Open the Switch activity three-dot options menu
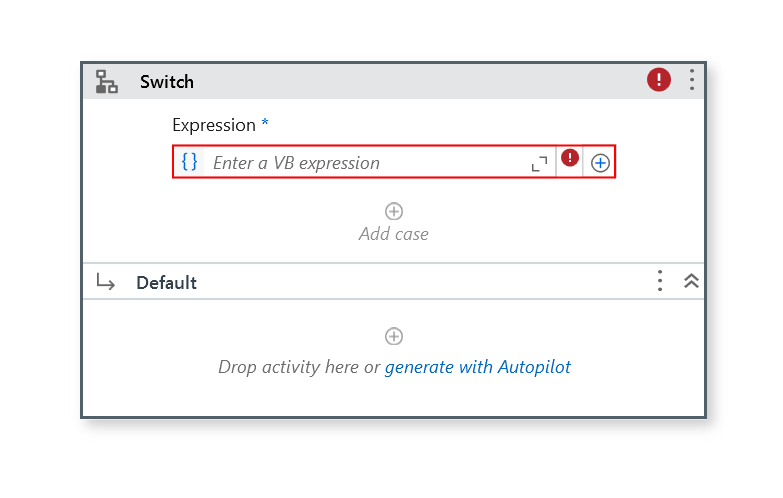The height and width of the screenshot is (498, 783). (692, 80)
